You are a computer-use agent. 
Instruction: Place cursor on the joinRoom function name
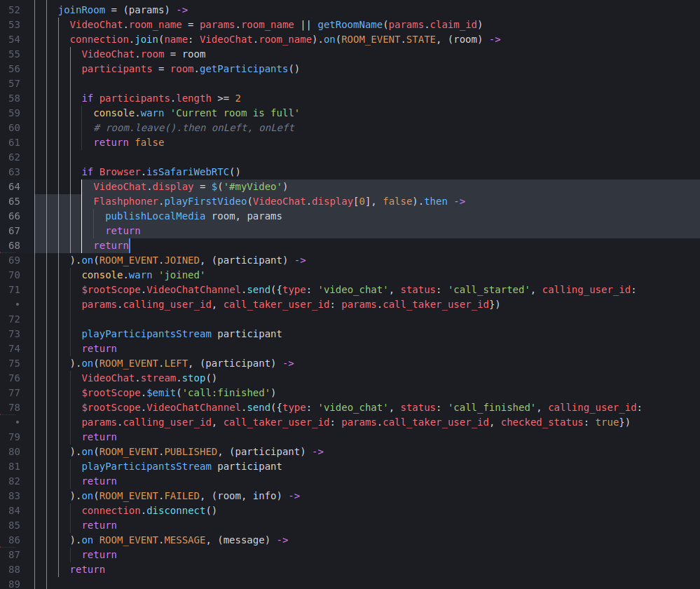(84, 10)
